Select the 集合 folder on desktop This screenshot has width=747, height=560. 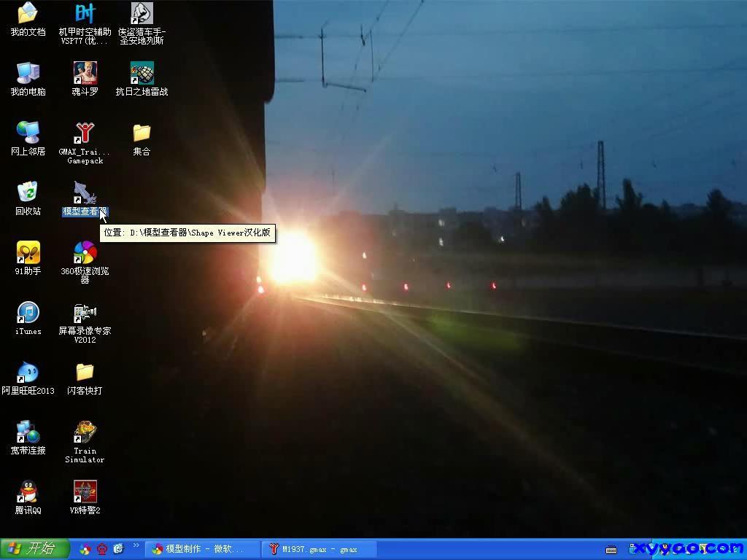142,133
